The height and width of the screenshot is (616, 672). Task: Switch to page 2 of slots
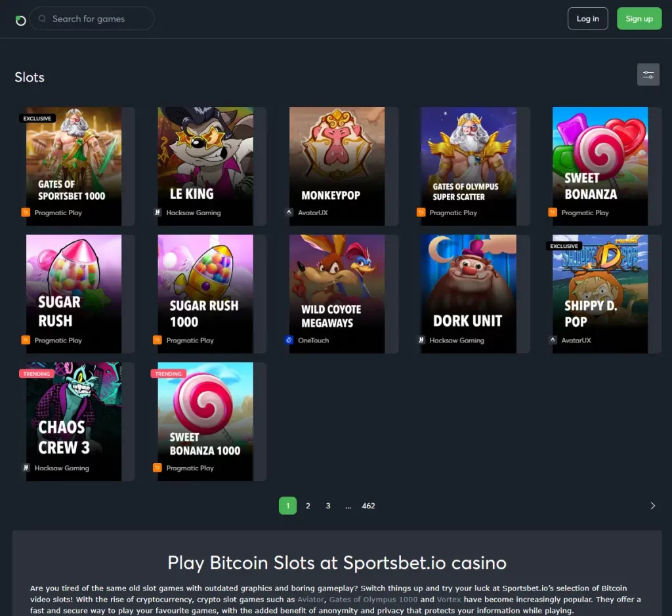(308, 506)
